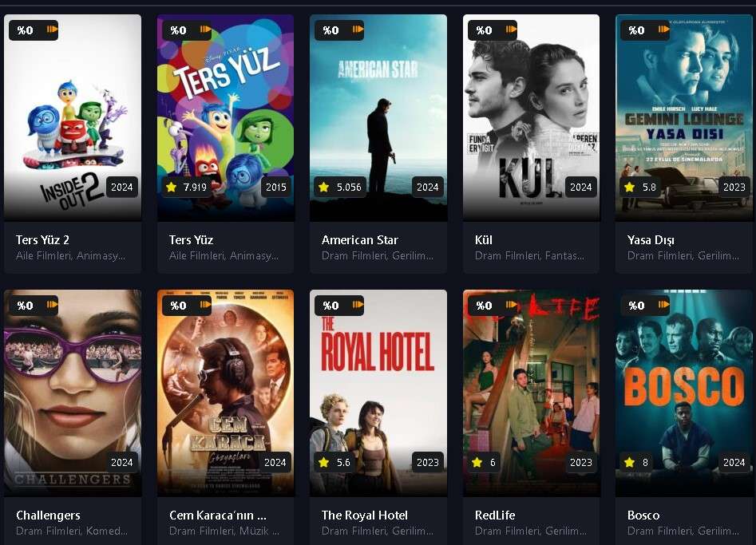The width and height of the screenshot is (756, 545).
Task: Select the Challengers poster thumbnail
Action: click(x=73, y=393)
